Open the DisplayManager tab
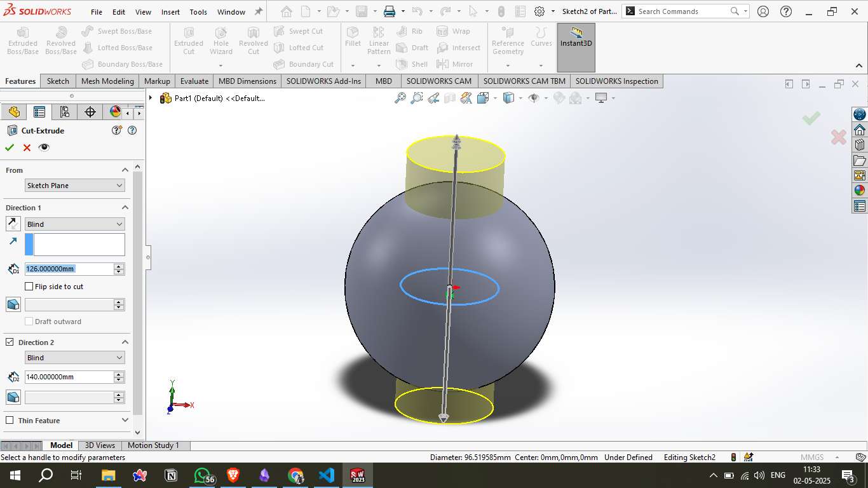Viewport: 868px width, 488px height. pos(115,112)
